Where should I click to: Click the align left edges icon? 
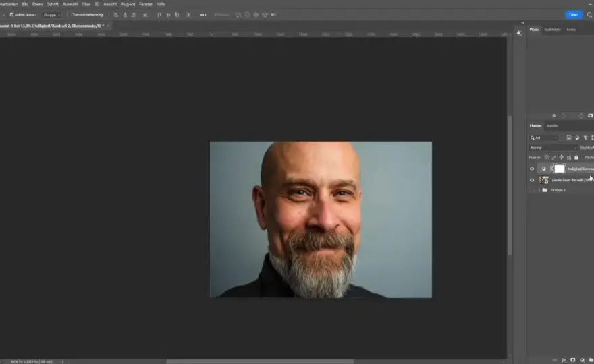point(116,15)
